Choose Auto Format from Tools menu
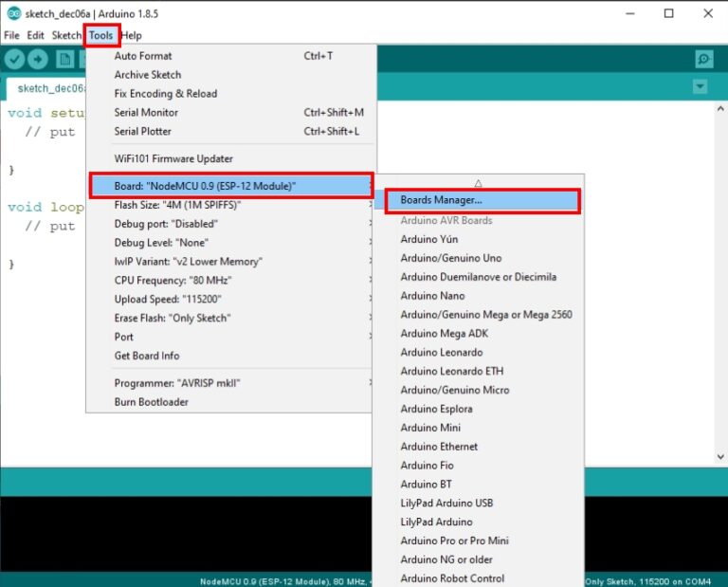This screenshot has width=728, height=587. tap(230, 56)
